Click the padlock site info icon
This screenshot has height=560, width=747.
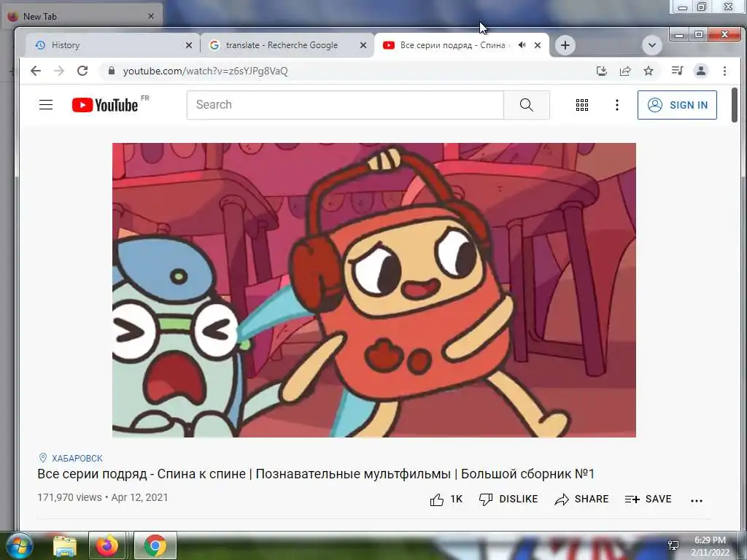click(112, 71)
